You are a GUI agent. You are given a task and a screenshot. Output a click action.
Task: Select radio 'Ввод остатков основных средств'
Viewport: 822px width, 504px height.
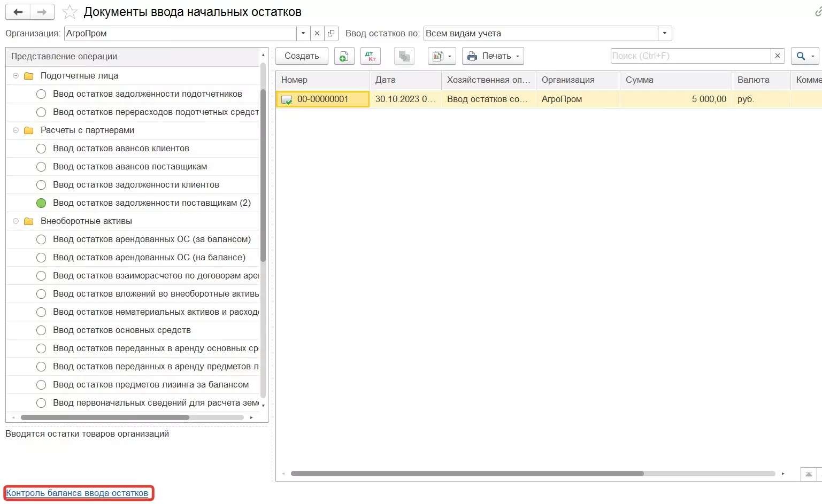[41, 330]
